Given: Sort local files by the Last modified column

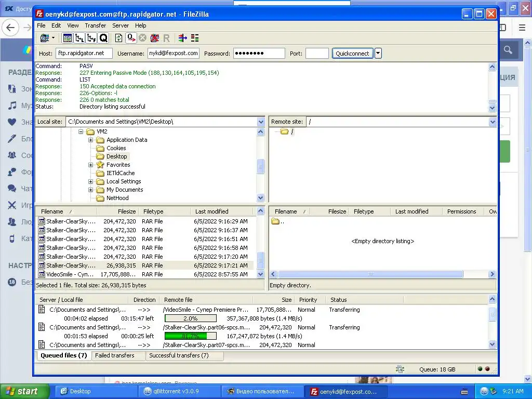Looking at the screenshot, I should tap(222, 211).
